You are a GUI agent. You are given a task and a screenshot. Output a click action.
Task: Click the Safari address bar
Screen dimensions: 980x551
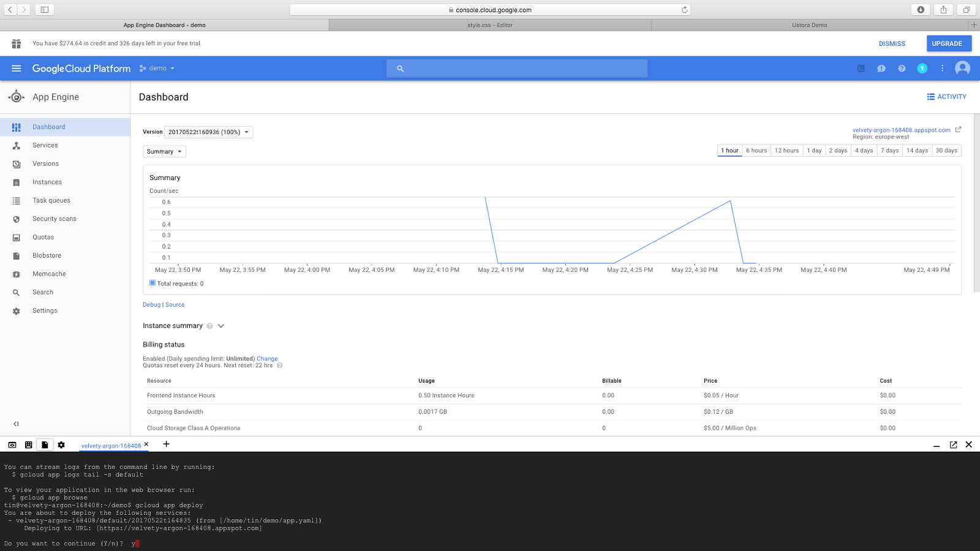tap(490, 10)
